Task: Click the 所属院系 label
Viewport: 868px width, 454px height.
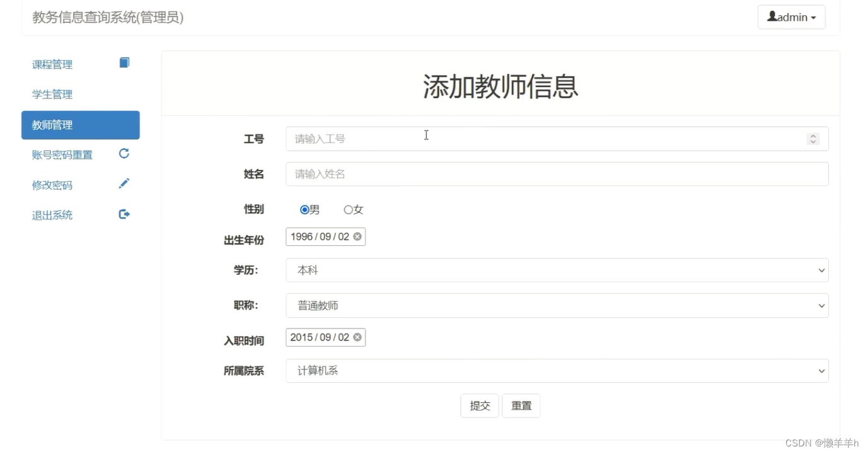Action: (244, 371)
